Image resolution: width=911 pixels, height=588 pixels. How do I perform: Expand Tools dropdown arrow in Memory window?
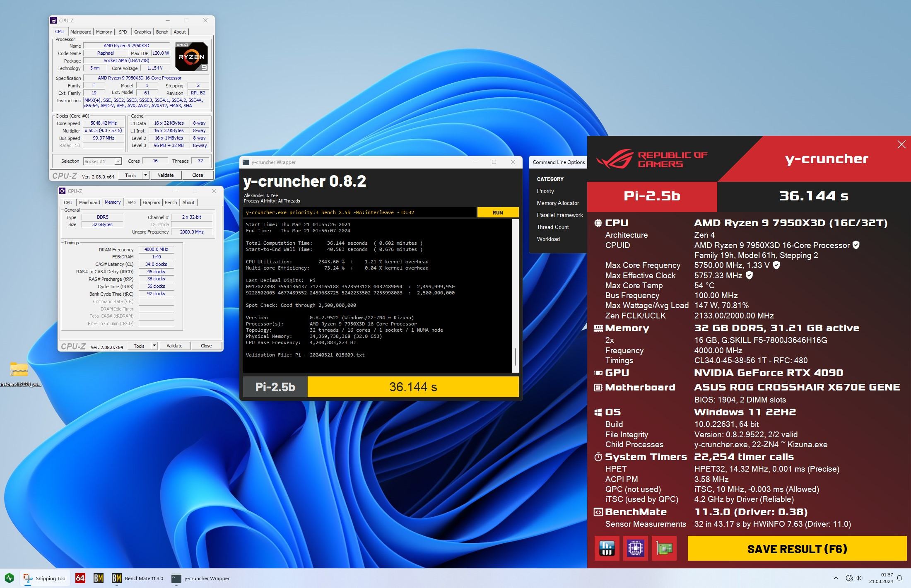[154, 346]
